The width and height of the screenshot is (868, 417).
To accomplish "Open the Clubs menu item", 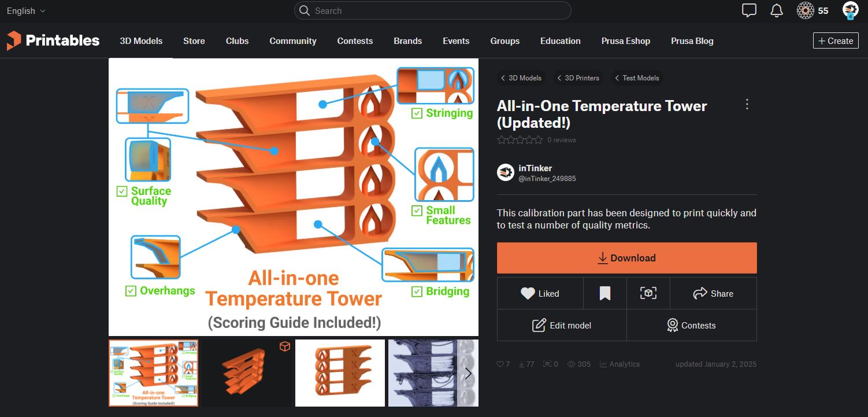I will 237,41.
